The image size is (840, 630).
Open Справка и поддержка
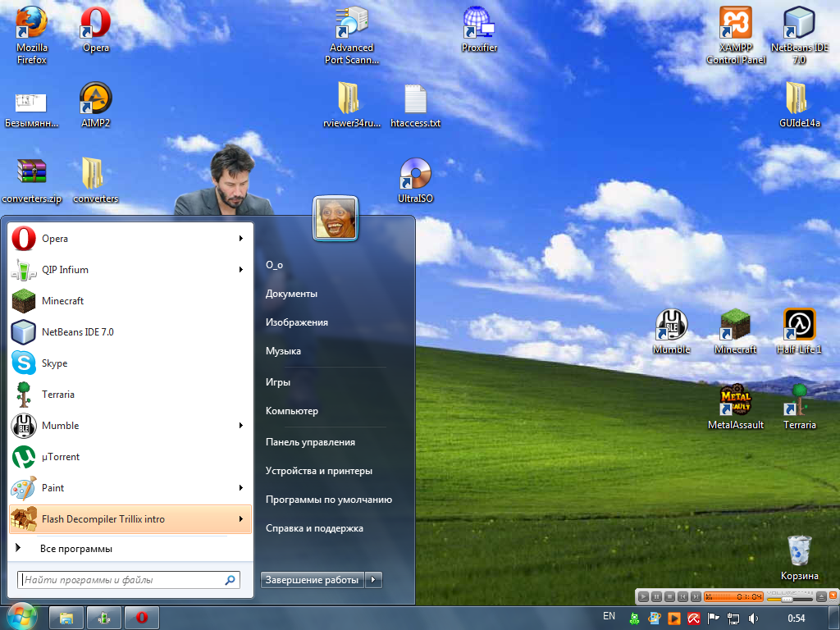coord(314,528)
